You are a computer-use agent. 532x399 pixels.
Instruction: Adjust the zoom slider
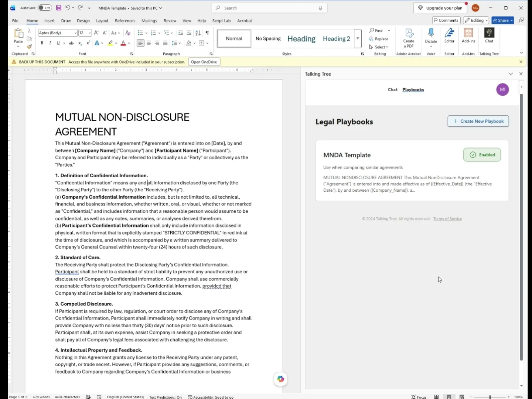tap(490, 397)
